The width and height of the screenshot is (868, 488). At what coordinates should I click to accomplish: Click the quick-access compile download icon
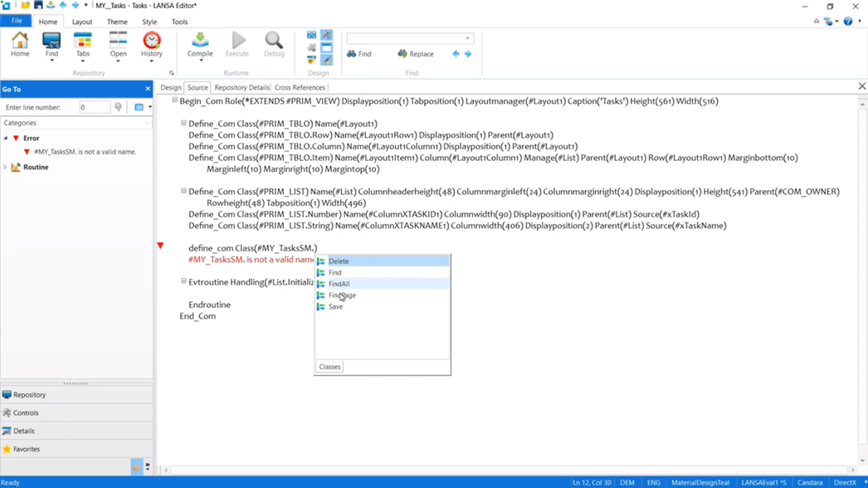[51, 5]
